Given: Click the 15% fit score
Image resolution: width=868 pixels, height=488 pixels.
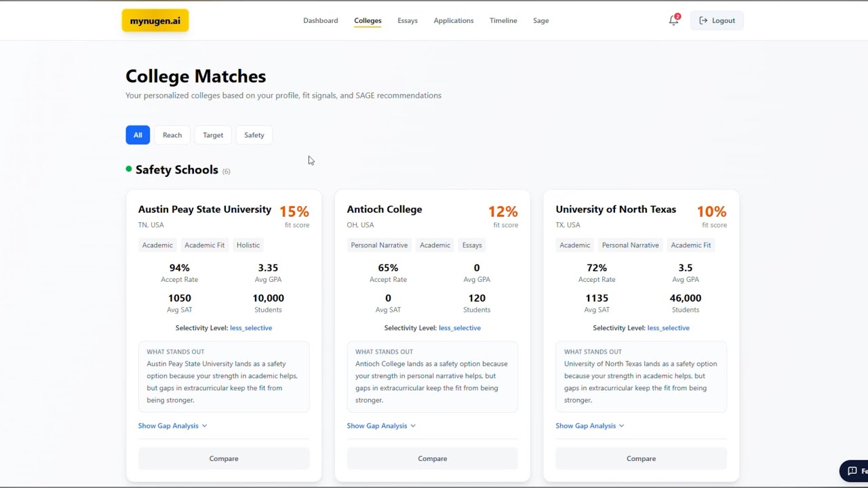Looking at the screenshot, I should (x=294, y=211).
